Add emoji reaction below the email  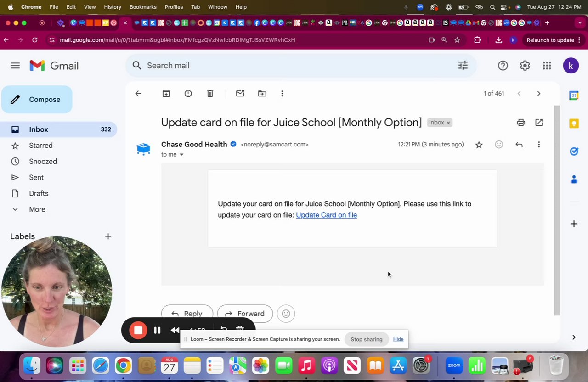286,314
